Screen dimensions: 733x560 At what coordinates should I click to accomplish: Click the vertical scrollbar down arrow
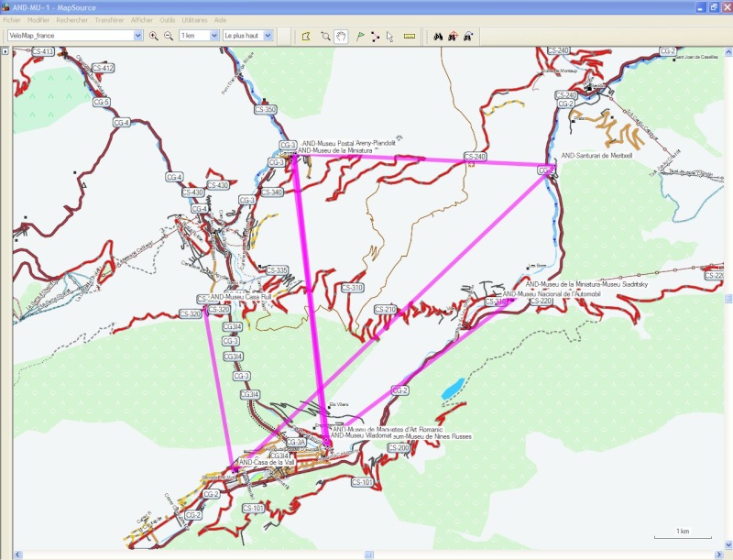tap(728, 545)
